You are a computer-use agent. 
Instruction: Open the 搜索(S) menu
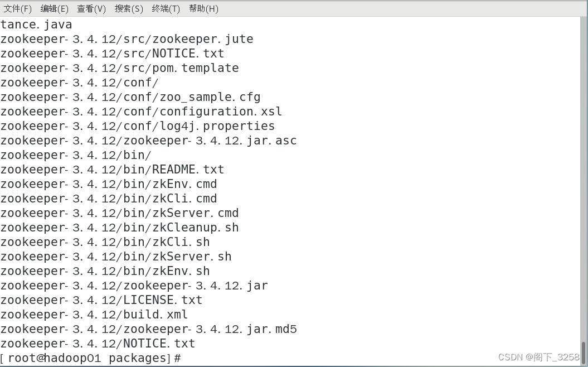click(x=128, y=8)
